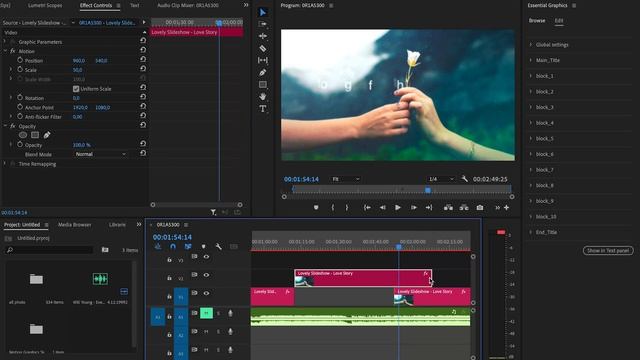640x360 pixels.
Task: Toggle V1 track output eye
Action: [x=206, y=293]
